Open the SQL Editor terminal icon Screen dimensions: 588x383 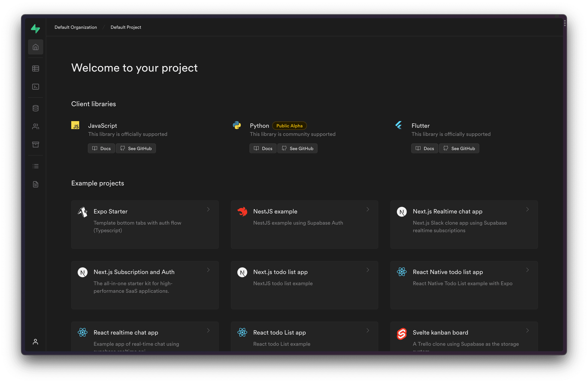tap(36, 87)
